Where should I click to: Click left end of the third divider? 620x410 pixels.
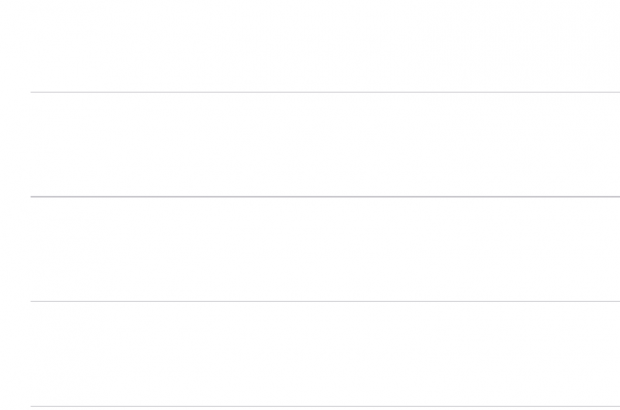33,301
